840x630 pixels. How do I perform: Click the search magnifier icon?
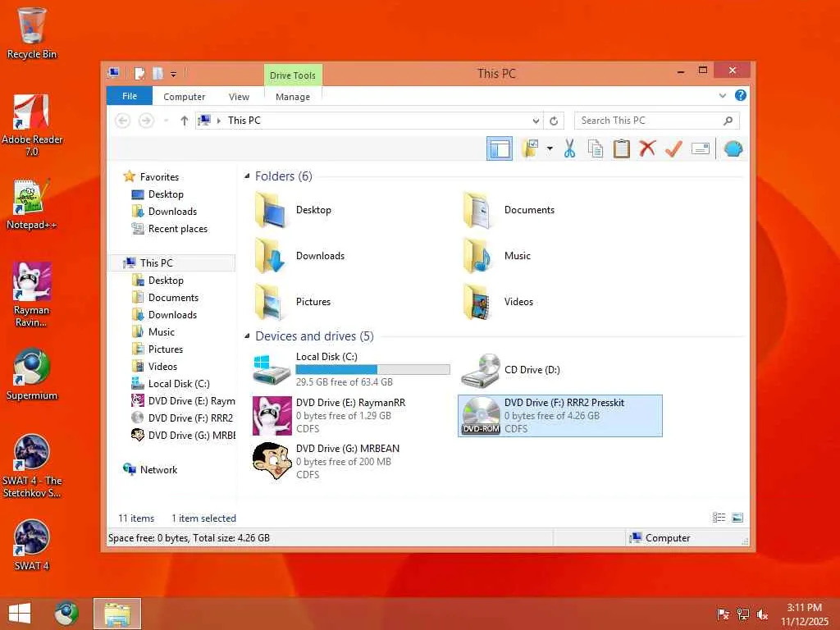tap(728, 121)
